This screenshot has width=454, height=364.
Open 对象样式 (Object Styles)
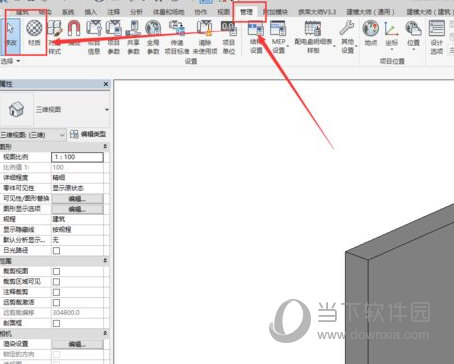coord(55,37)
